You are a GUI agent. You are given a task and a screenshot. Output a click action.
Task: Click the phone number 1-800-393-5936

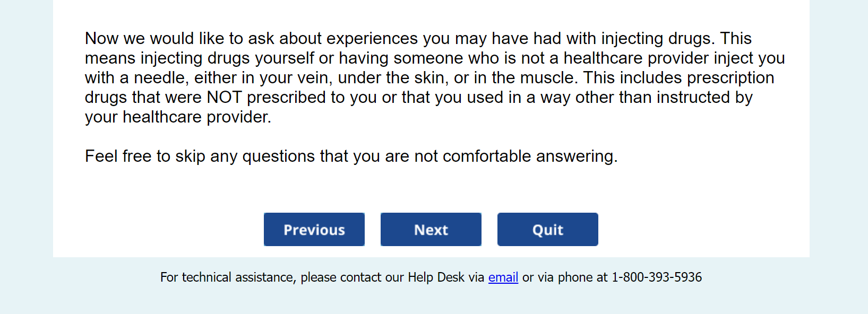[656, 277]
